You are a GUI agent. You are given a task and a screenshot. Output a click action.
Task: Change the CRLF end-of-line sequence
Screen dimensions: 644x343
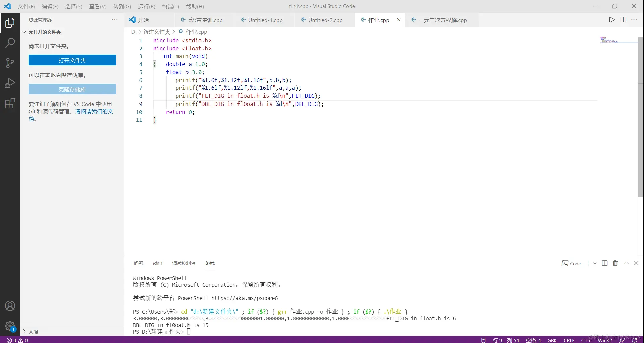(569, 340)
